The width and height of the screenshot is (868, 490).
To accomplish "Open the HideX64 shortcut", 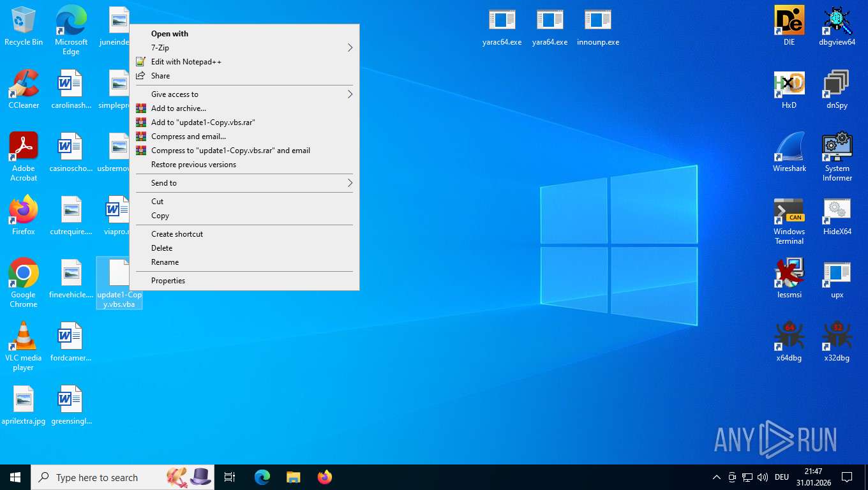I will pos(837,216).
